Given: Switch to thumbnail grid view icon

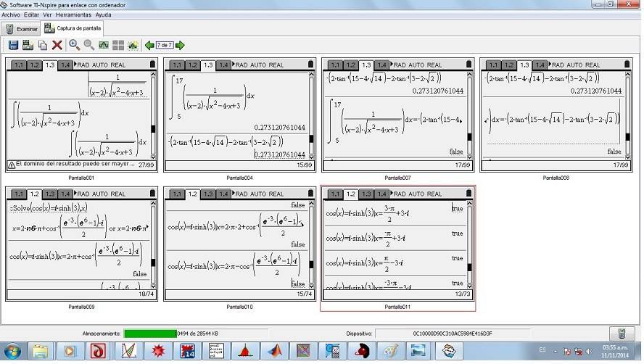Looking at the screenshot, I should [x=117, y=45].
